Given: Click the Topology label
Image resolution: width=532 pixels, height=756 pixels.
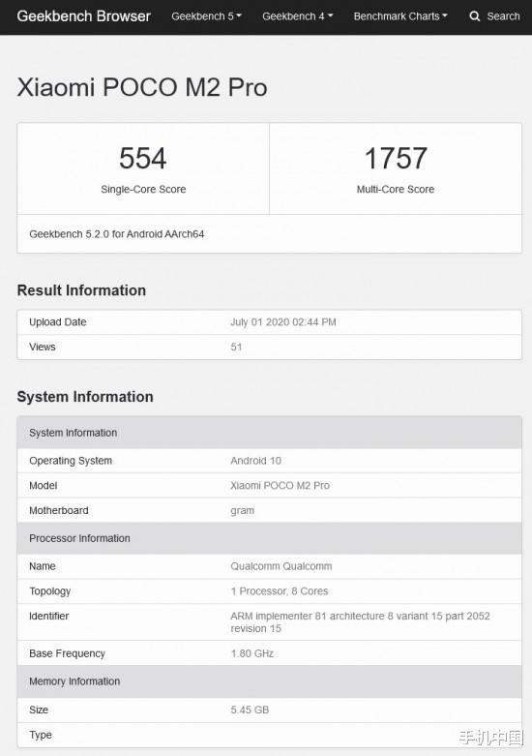Looking at the screenshot, I should coord(50,591).
